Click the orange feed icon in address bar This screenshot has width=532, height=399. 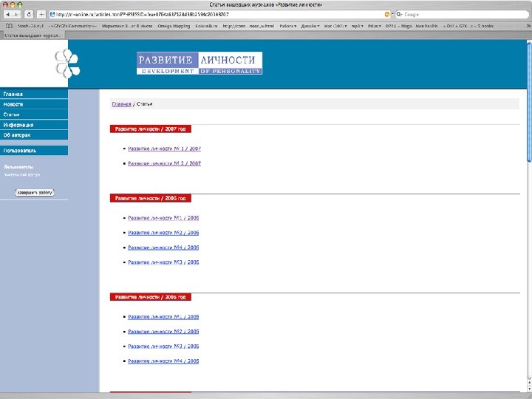387,15
